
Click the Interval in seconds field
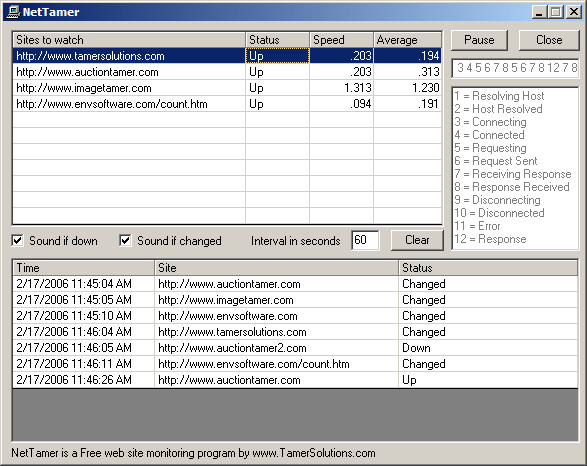(365, 240)
